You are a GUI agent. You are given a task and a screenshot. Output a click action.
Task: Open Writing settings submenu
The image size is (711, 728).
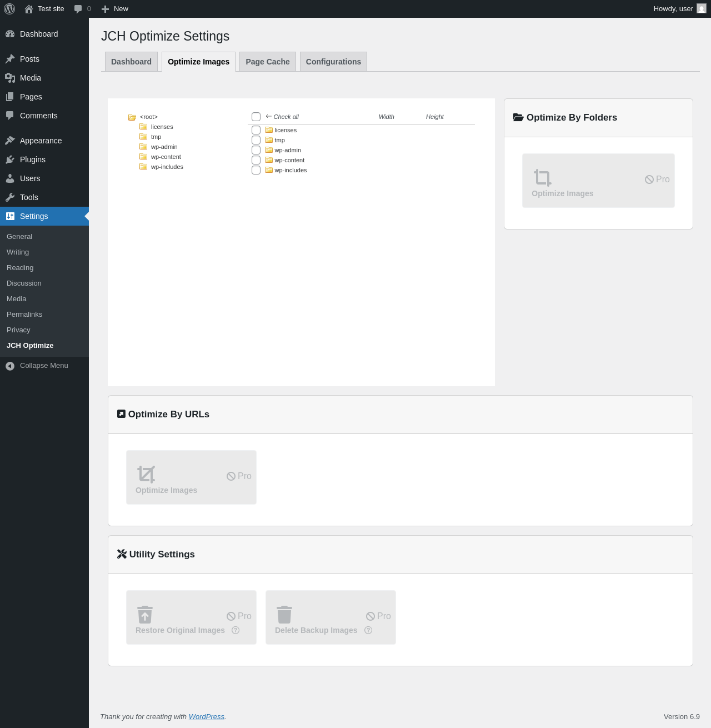(44, 252)
